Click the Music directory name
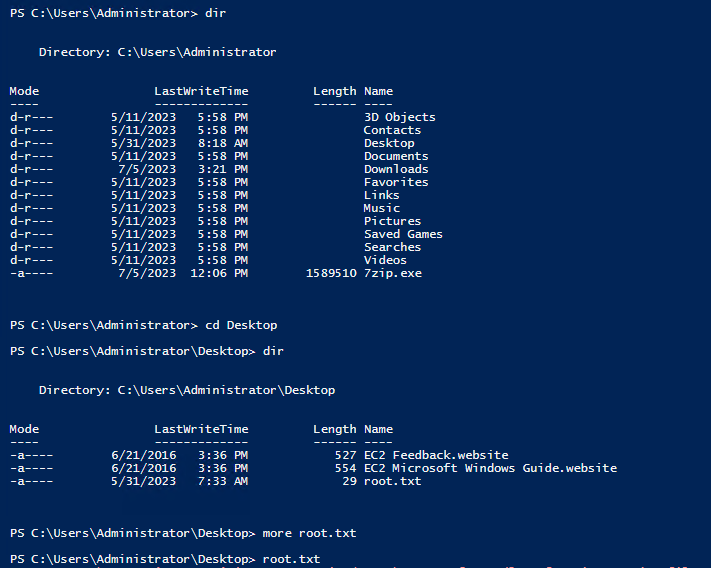The height and width of the screenshot is (568, 711). (381, 208)
